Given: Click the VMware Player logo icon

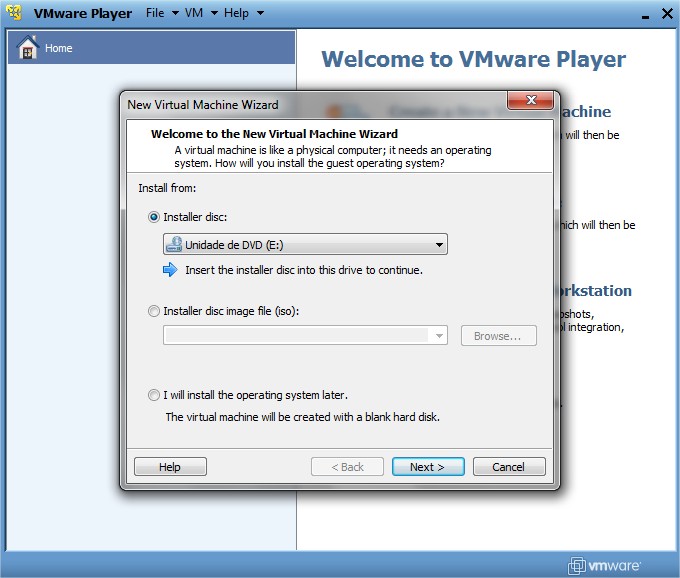Looking at the screenshot, I should (14, 12).
